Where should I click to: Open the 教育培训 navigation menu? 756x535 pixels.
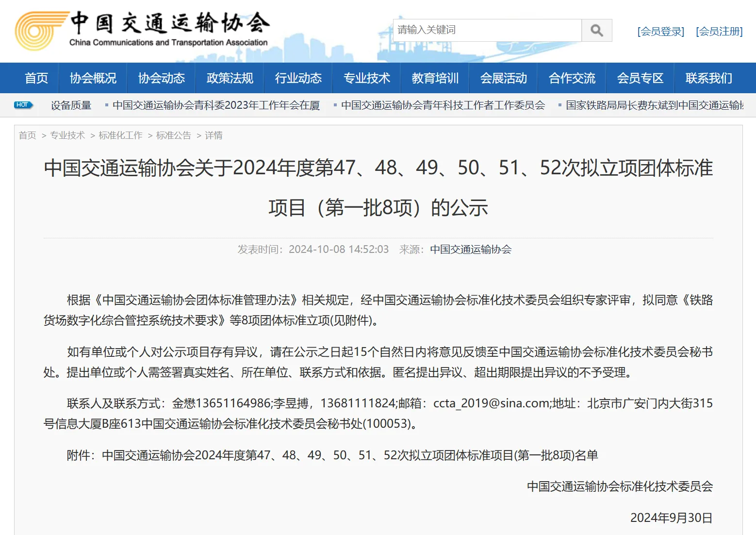[435, 78]
